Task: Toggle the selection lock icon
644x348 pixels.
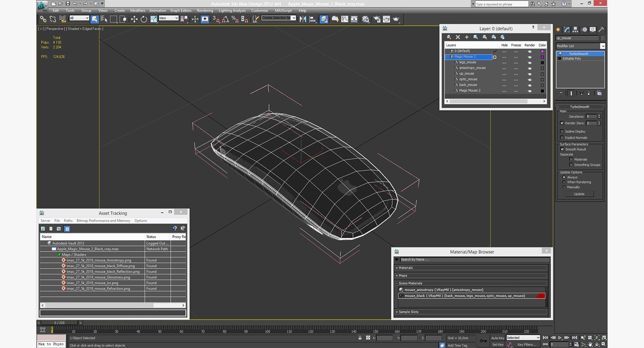Action: pos(360,338)
